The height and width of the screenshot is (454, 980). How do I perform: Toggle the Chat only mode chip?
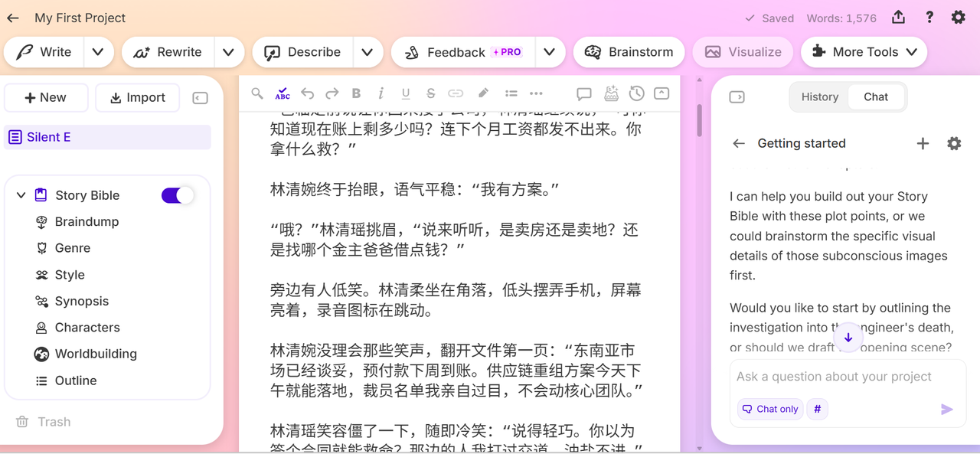click(x=769, y=409)
